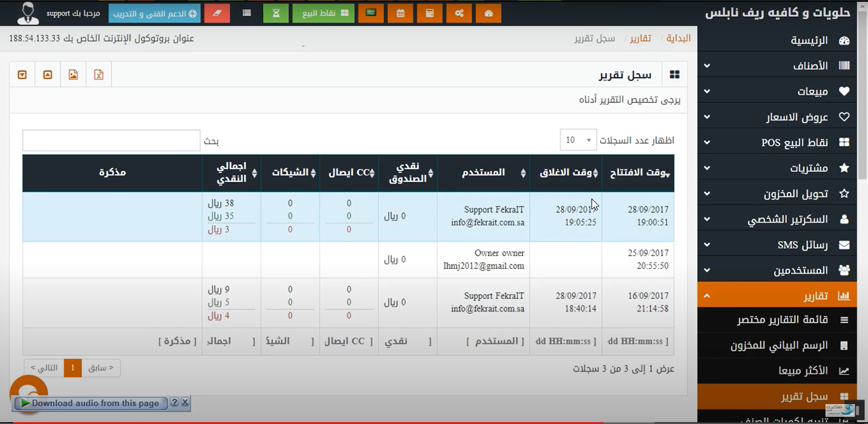Click the orange settings gears icon in top bar
The image size is (868, 424).
point(459,14)
